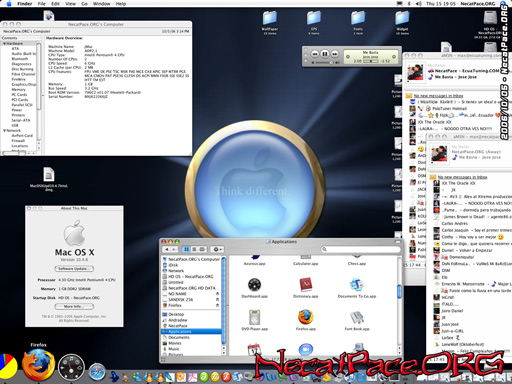Eject the NO NAME volume
The image size is (512, 384).
click(x=217, y=294)
